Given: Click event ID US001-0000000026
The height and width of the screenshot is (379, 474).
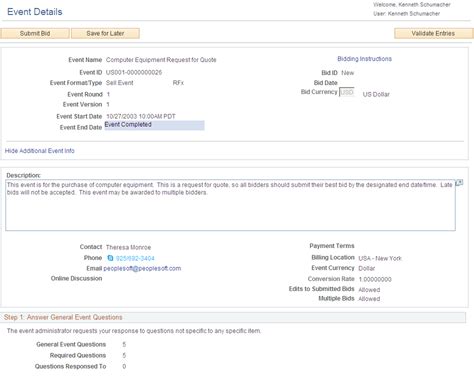Looking at the screenshot, I should point(134,72).
